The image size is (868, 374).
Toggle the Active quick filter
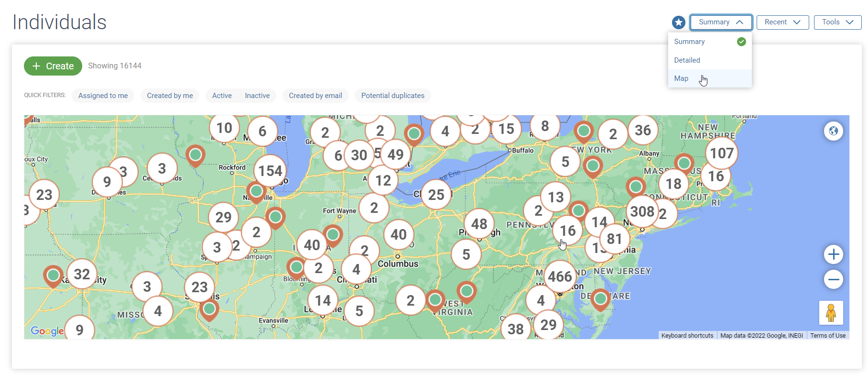[222, 96]
